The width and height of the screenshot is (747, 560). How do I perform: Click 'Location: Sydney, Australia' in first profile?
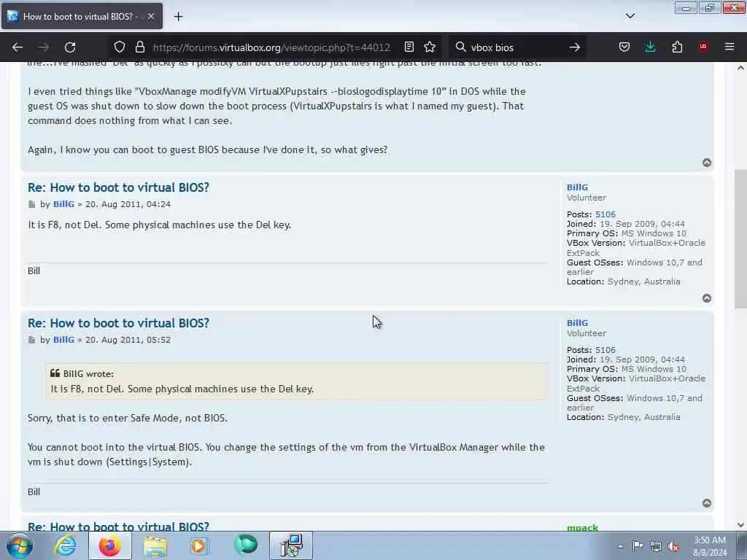(623, 281)
